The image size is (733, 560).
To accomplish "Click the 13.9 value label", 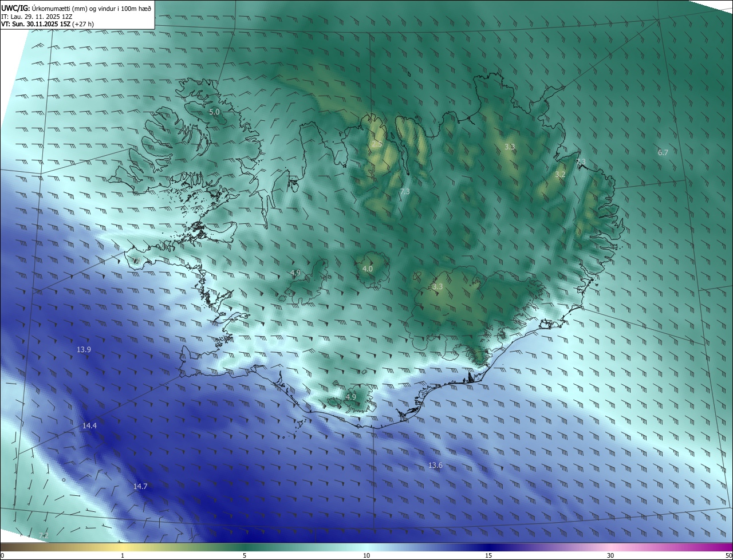I will 84,349.
